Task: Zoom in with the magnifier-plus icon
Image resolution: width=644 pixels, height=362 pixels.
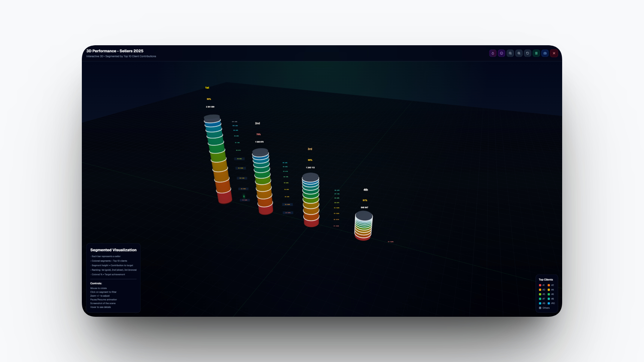Action: (x=519, y=53)
